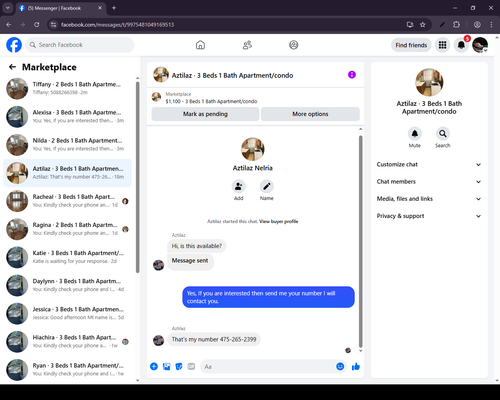Open the View buyer profile link

[279, 221]
